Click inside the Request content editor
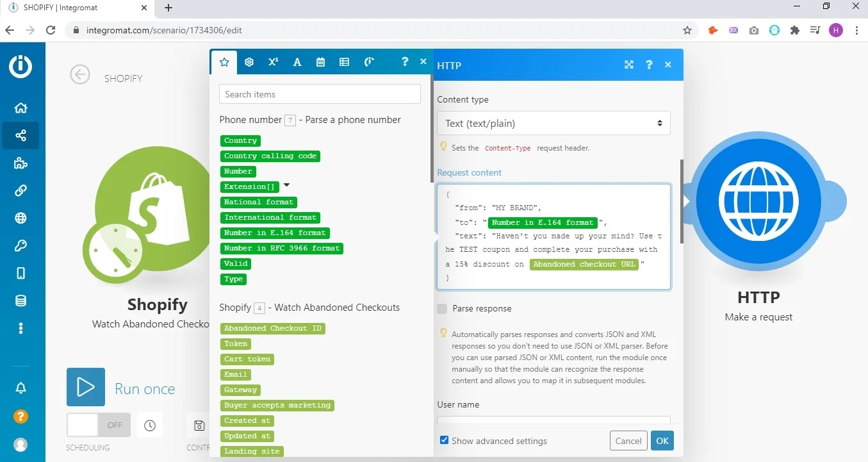This screenshot has height=462, width=868. [554, 236]
